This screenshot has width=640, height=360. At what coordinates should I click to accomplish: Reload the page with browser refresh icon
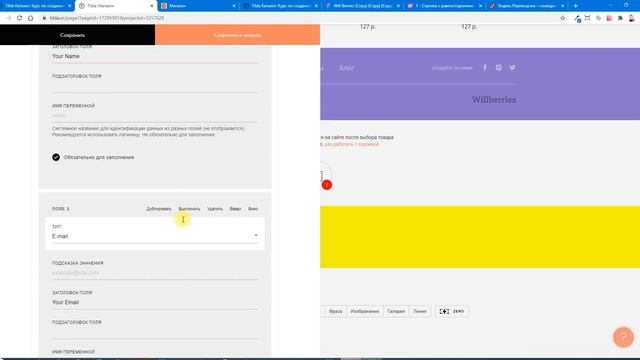pos(19,18)
